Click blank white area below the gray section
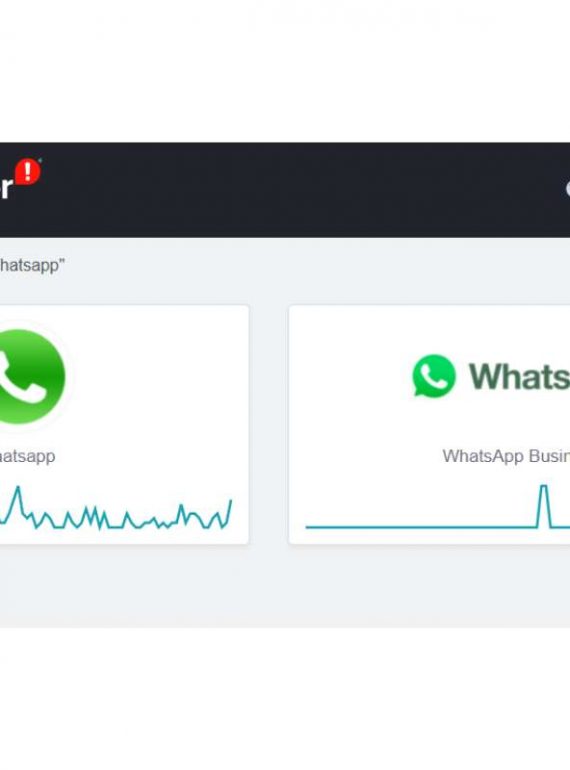Viewport: 570px width, 770px height. tap(285, 699)
